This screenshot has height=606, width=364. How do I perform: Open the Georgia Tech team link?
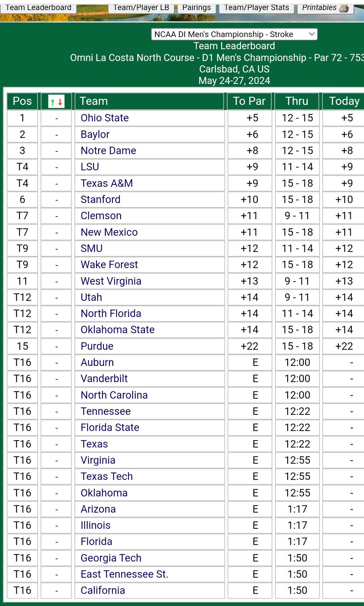click(111, 558)
